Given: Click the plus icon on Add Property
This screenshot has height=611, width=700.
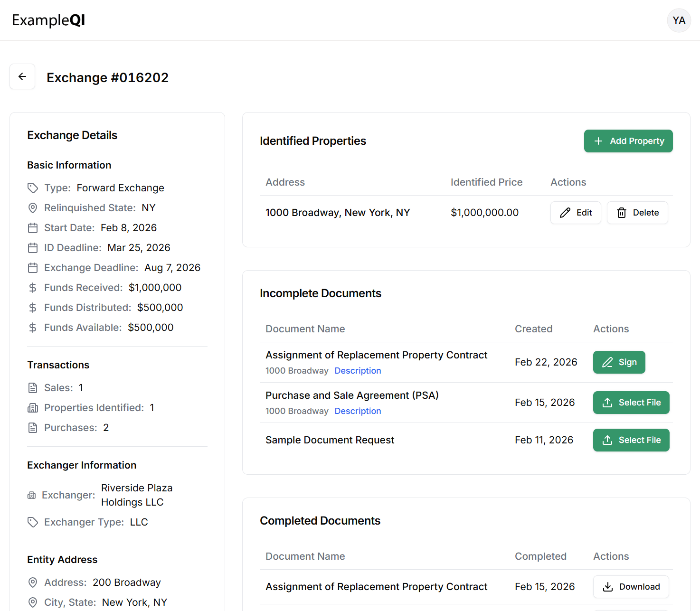Looking at the screenshot, I should 598,141.
